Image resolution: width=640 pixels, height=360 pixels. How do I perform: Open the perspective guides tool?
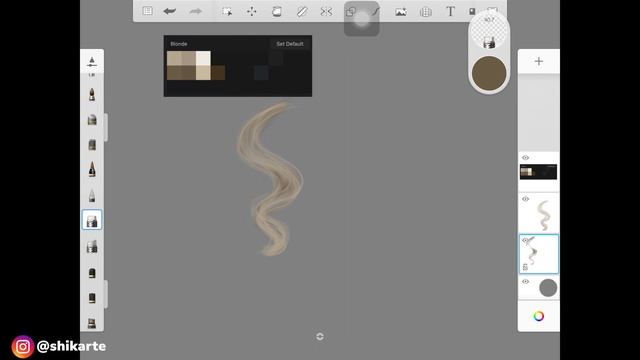[426, 11]
